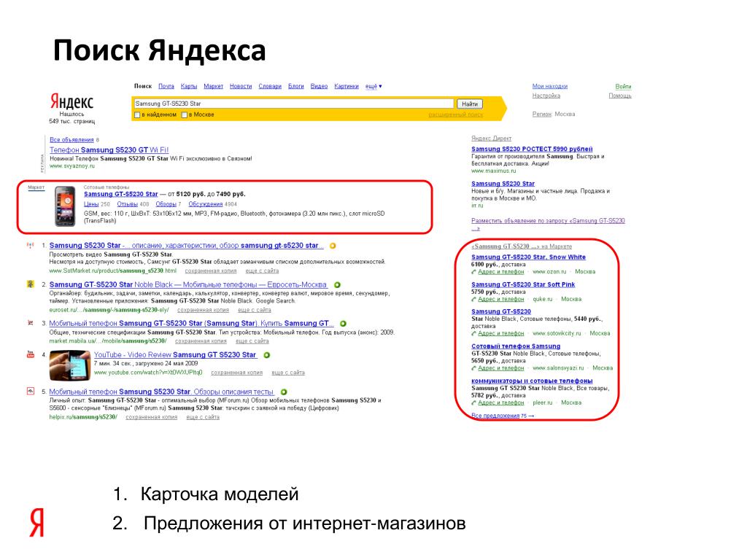Click www.svyaznoy.ru ad URL text
The height and width of the screenshot is (560, 747).
(72, 166)
